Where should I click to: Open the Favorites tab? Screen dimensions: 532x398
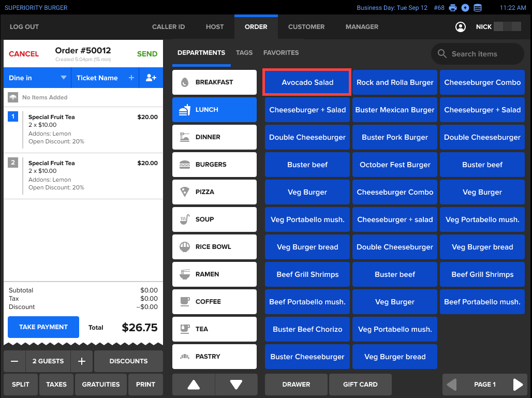tap(281, 53)
